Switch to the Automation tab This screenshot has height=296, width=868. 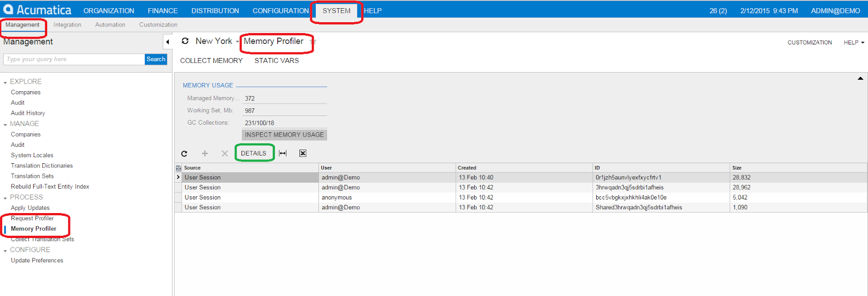(110, 24)
